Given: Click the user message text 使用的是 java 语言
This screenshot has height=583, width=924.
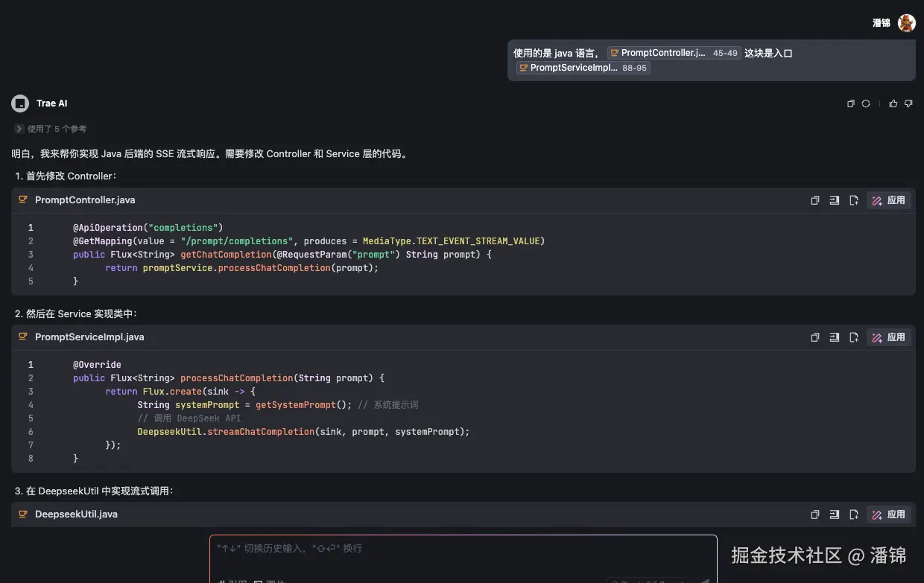Looking at the screenshot, I should click(x=557, y=53).
